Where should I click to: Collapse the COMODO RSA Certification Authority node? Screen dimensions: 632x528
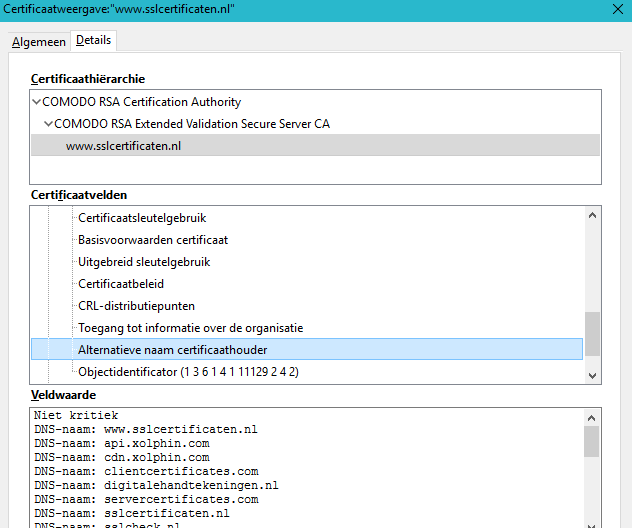pos(37,102)
